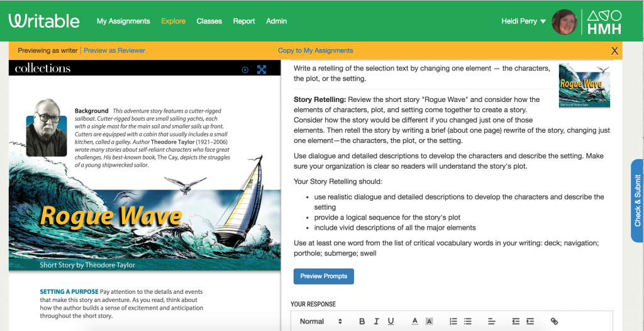Click the collections header title
Image resolution: width=644 pixels, height=331 pixels.
coord(43,68)
